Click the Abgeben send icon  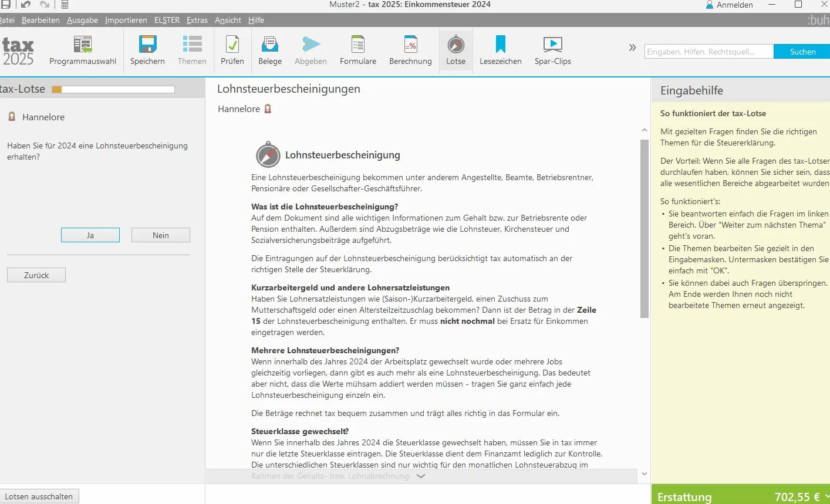coord(311,45)
